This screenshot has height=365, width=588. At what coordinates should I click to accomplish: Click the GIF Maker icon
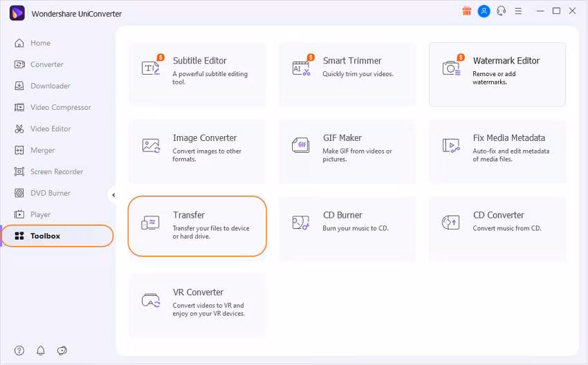pyautogui.click(x=301, y=145)
